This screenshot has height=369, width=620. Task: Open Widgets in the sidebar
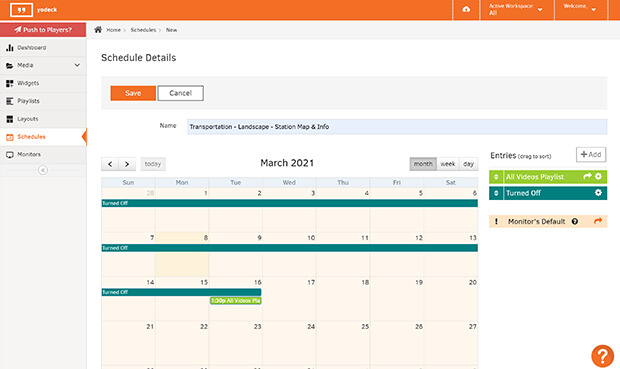tap(43, 83)
